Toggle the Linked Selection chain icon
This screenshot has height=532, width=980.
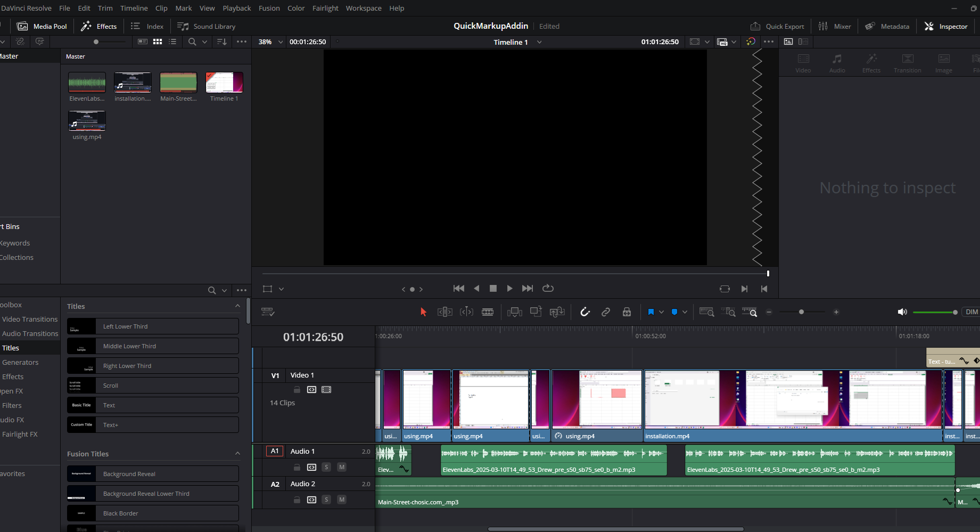tap(606, 312)
